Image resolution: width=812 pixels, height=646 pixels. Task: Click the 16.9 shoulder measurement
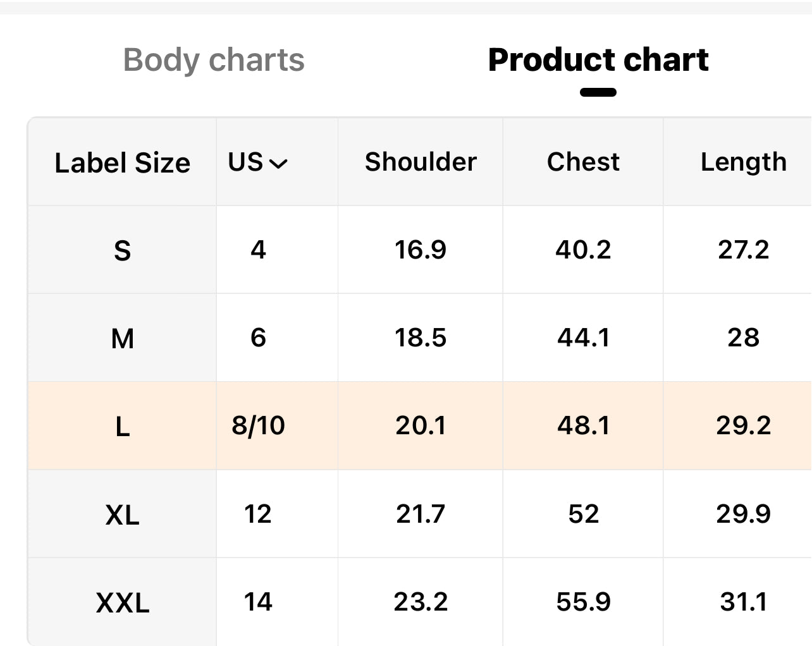(x=421, y=250)
